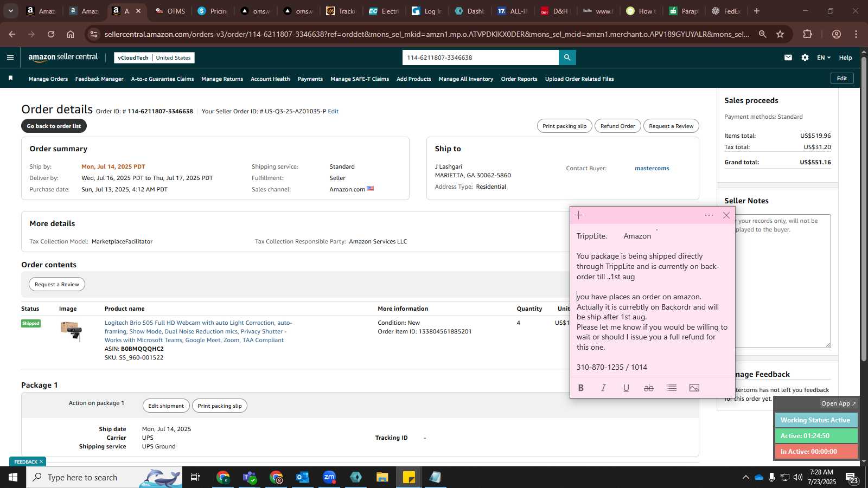Click the Logitech webcam product thumbnail
Viewport: 868px width, 488px height.
coord(72,330)
